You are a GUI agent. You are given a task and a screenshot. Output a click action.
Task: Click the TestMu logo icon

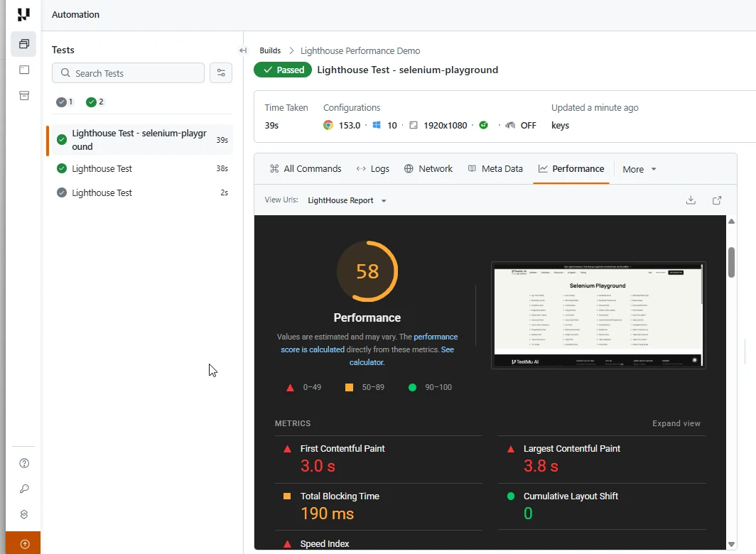pyautogui.click(x=23, y=14)
